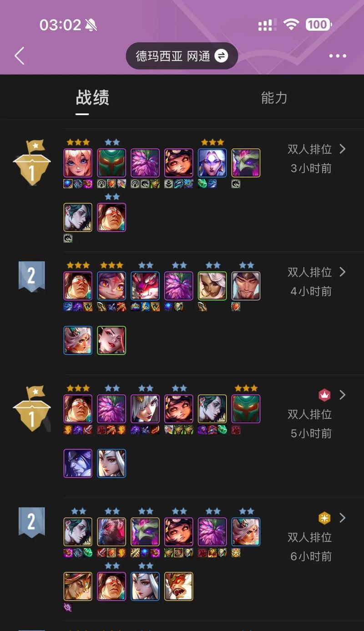The image size is (364, 631).
Task: Tap the gold hexagon star badge icon
Action: coord(324,518)
